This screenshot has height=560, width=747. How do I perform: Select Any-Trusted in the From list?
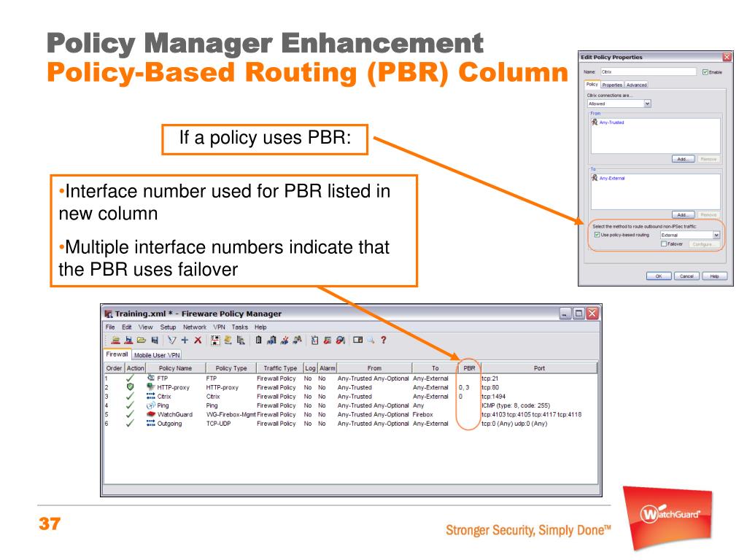[612, 122]
